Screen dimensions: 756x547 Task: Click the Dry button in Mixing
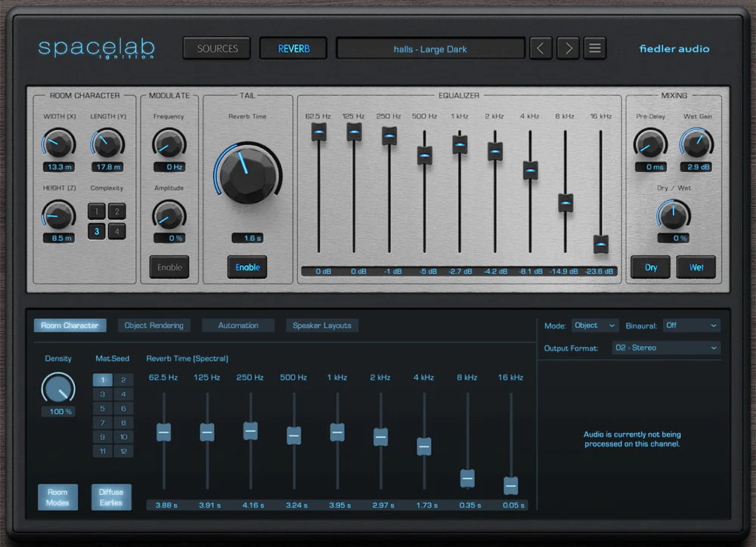point(650,267)
